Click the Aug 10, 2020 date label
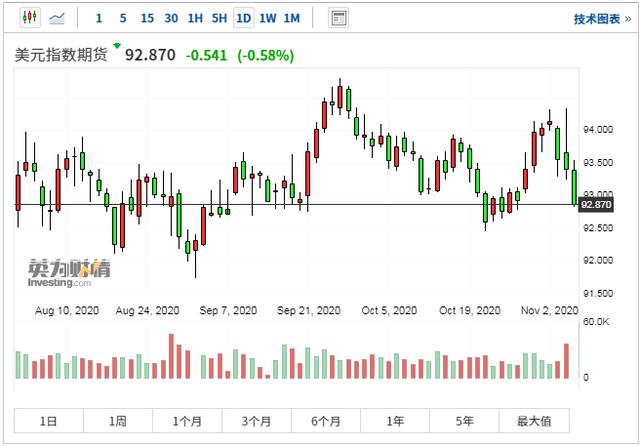The height and width of the screenshot is (446, 640). 67,311
